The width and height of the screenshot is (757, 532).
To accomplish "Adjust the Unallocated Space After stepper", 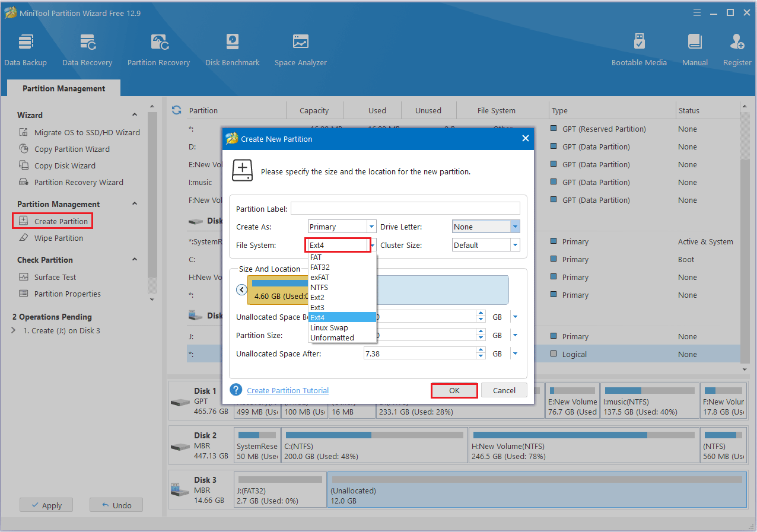I will pyautogui.click(x=481, y=353).
